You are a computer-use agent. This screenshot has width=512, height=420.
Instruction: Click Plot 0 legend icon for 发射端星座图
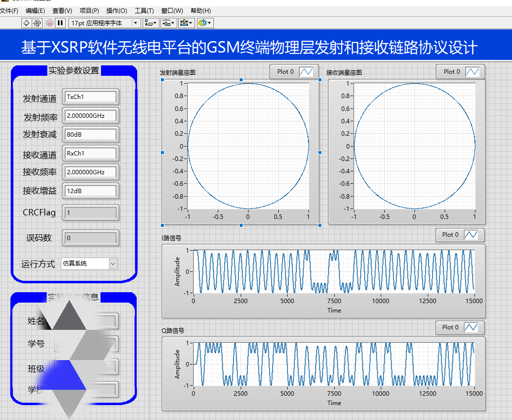306,72
